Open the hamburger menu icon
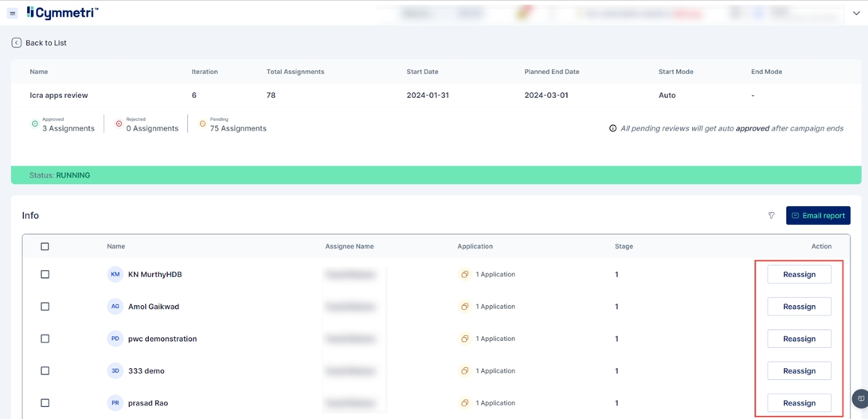 (13, 13)
